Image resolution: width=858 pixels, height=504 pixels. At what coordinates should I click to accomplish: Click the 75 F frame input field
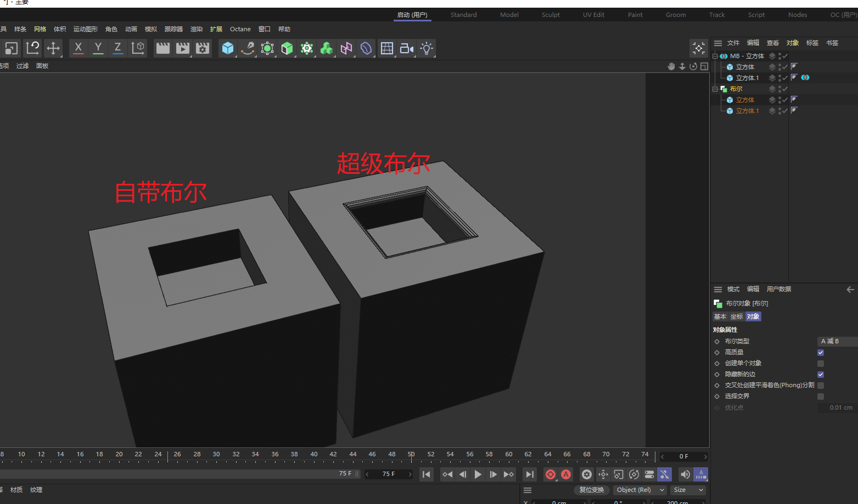coord(388,474)
